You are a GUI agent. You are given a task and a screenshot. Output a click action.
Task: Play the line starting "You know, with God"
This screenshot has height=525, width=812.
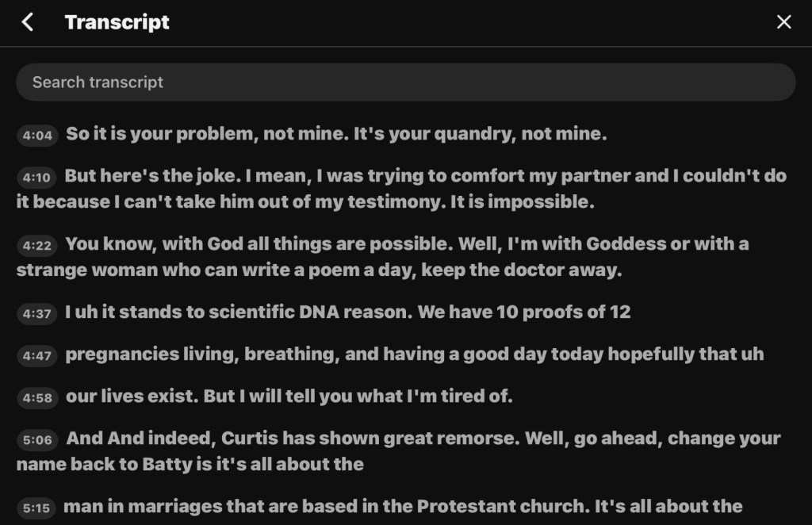pyautogui.click(x=407, y=245)
